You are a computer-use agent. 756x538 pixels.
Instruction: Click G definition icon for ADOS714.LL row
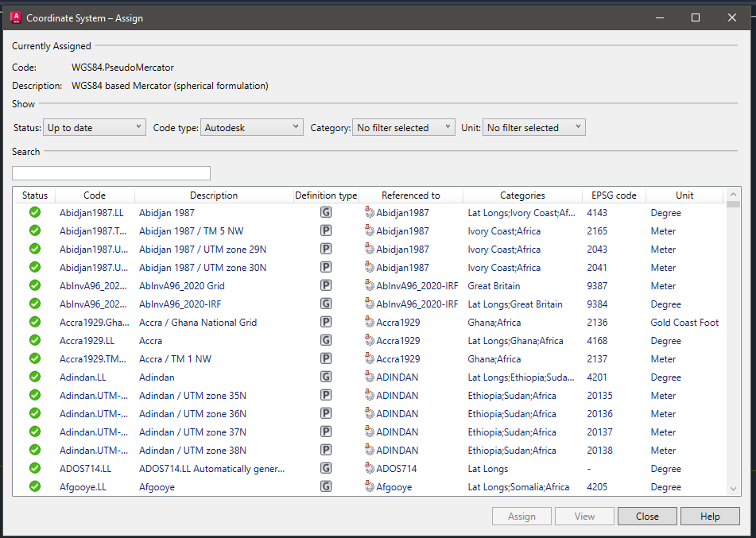(x=326, y=468)
